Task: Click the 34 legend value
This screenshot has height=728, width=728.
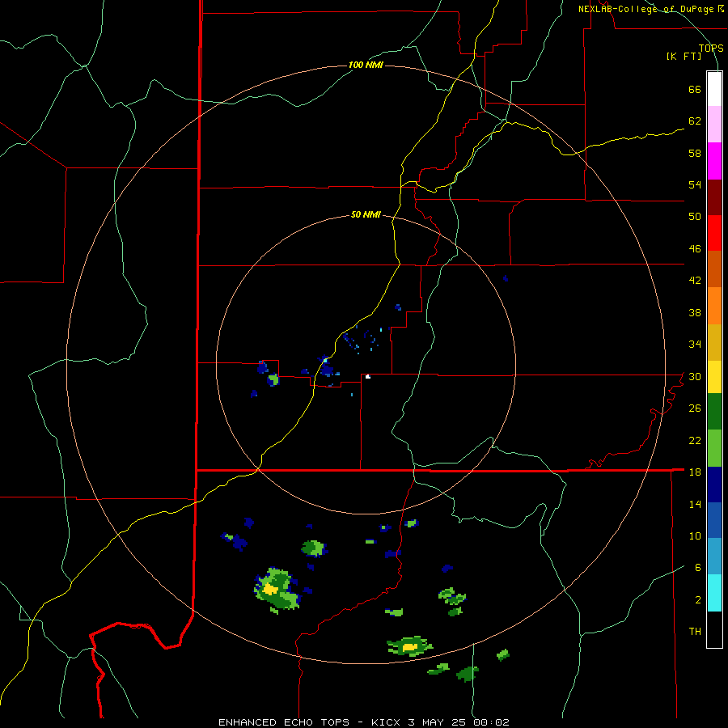Action: point(695,344)
